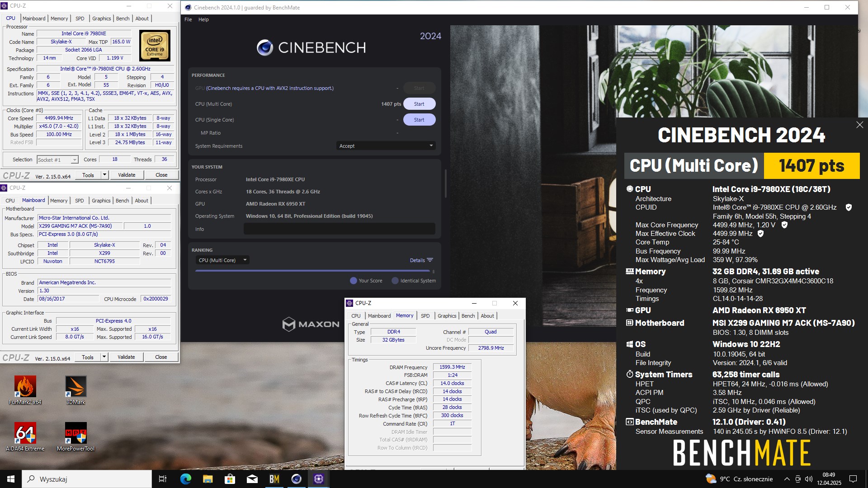This screenshot has width=868, height=488.
Task: Open Mainboard tab in Memory CPU-Z window
Action: point(379,316)
